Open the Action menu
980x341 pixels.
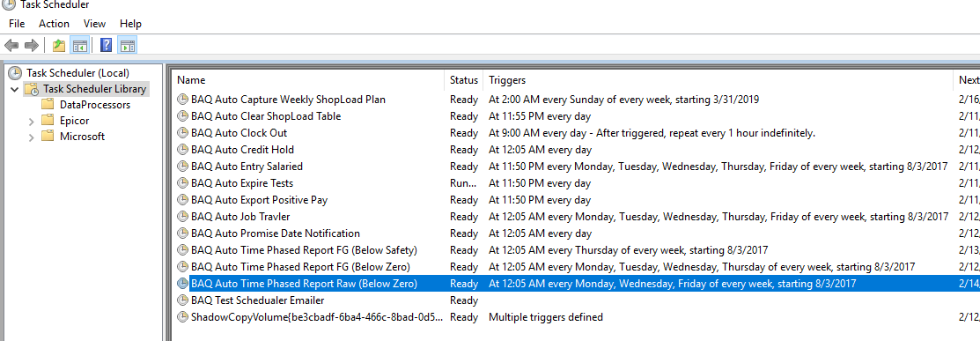[x=54, y=24]
